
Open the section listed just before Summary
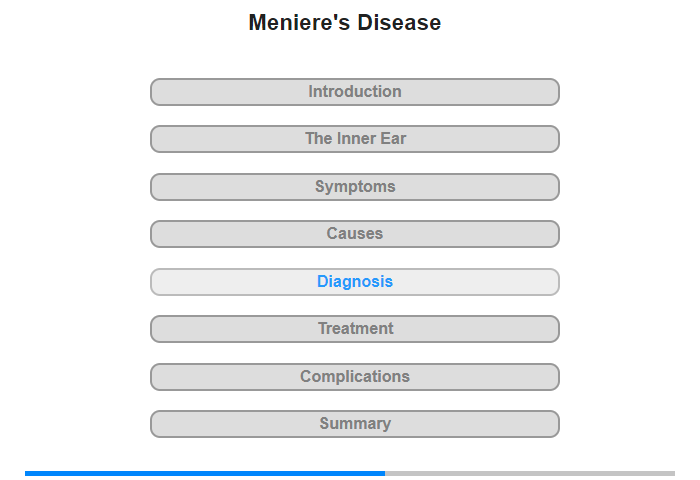coord(354,377)
